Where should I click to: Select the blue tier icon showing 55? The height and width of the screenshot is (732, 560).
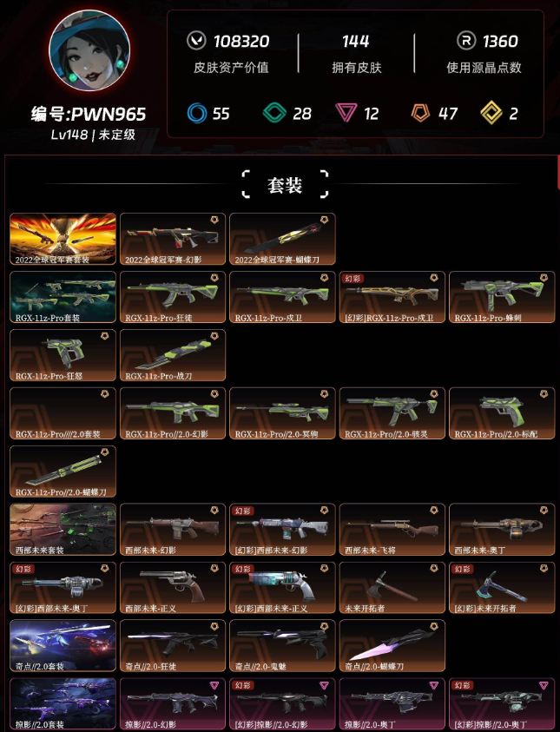(196, 113)
